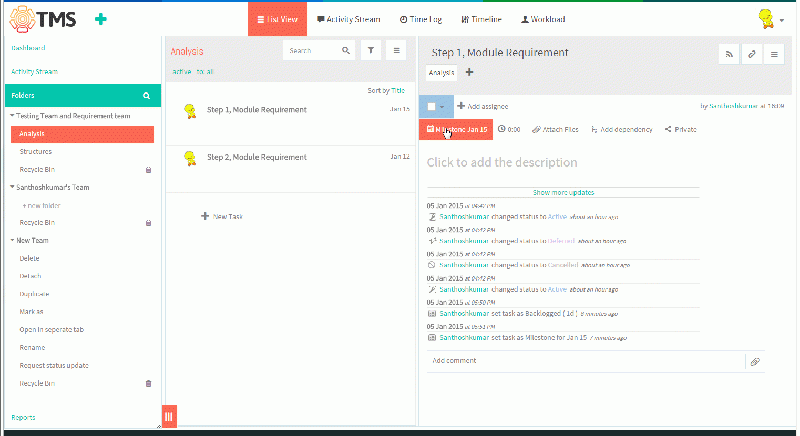Click the task list Search field
The width and height of the screenshot is (800, 436).
(311, 50)
